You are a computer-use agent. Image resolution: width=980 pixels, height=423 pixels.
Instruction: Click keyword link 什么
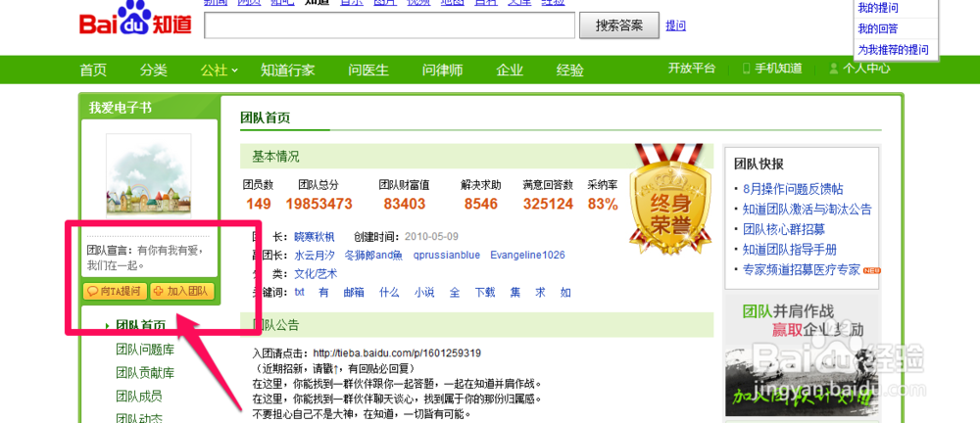tap(389, 292)
